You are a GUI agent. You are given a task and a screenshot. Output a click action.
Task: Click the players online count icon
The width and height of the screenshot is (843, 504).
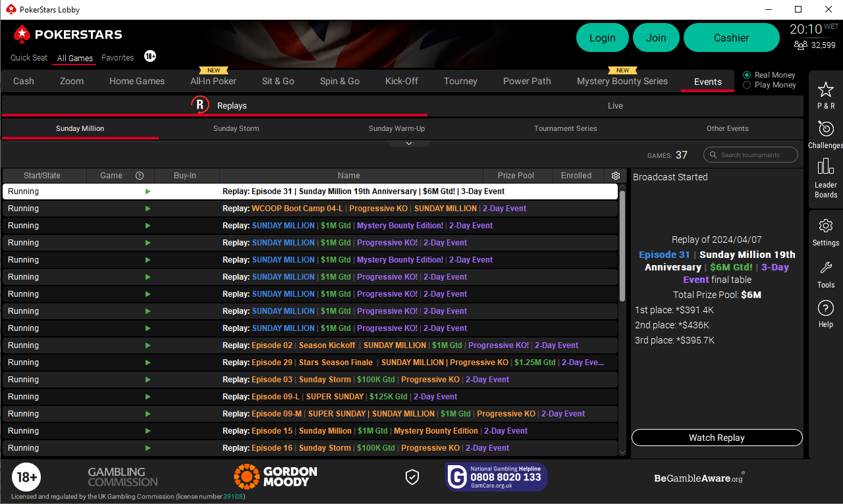[x=800, y=45]
